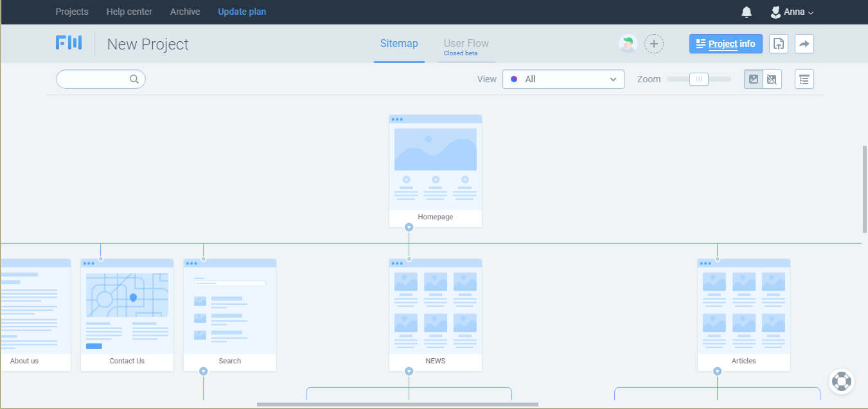Click the export document icon
This screenshot has height=409, width=868.
click(778, 44)
